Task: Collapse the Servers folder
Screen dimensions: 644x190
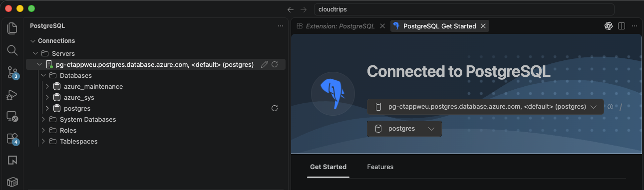Action: click(x=35, y=53)
